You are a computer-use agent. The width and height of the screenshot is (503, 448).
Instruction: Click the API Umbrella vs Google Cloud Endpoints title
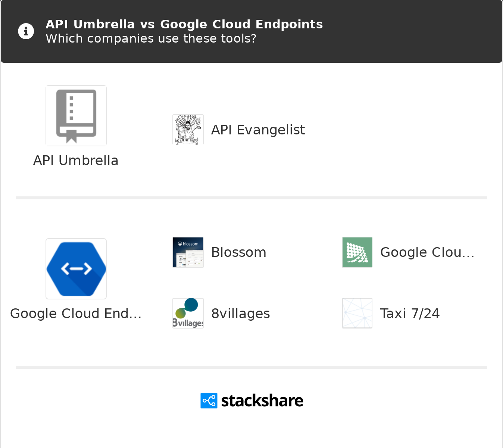click(184, 24)
